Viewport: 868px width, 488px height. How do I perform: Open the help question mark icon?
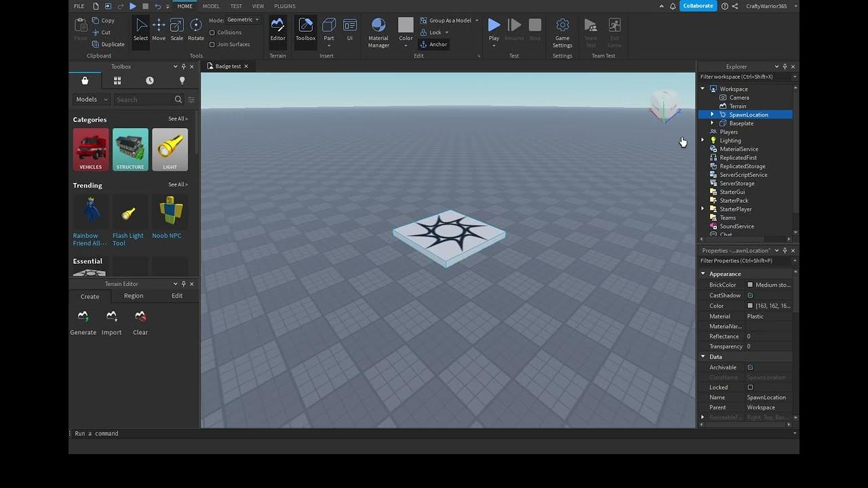coord(725,6)
